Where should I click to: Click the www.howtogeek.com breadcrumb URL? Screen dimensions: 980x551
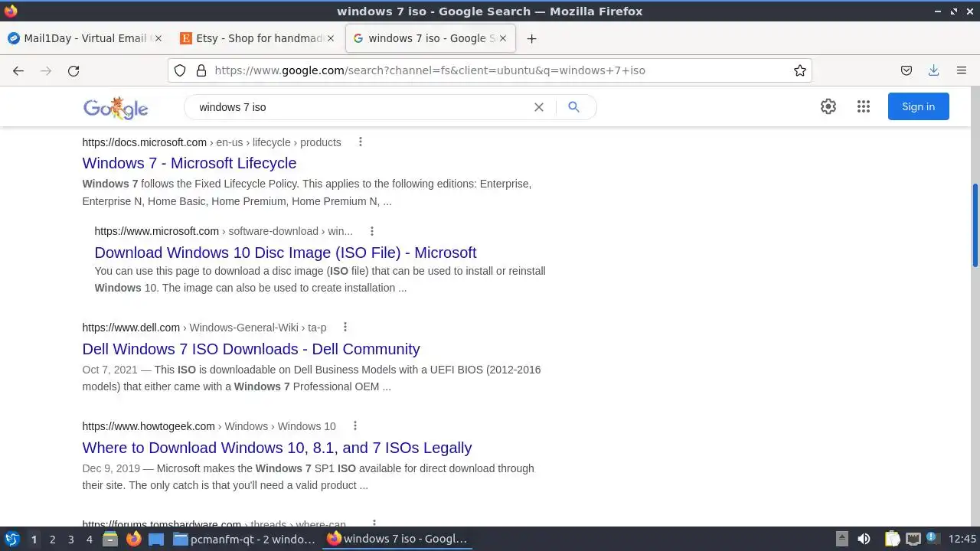pos(209,426)
